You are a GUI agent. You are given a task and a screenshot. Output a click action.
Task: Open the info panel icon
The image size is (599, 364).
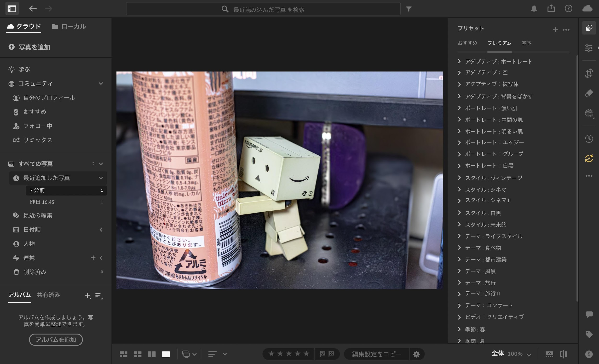pos(589,354)
